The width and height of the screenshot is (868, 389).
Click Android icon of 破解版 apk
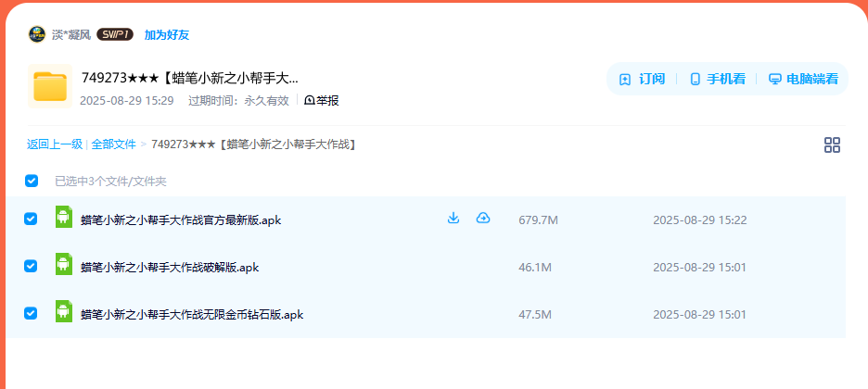[64, 264]
